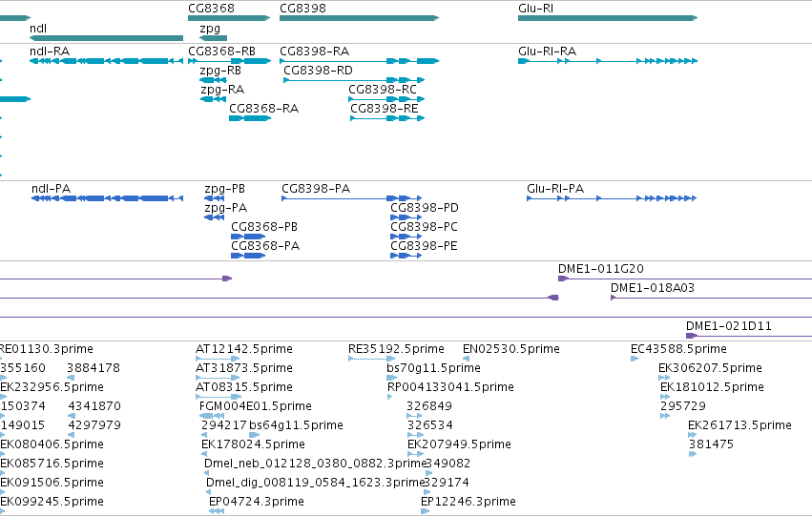Viewport: 812px width, 516px height.
Task: Click EST EK099245.5prime
Action: coord(52,503)
